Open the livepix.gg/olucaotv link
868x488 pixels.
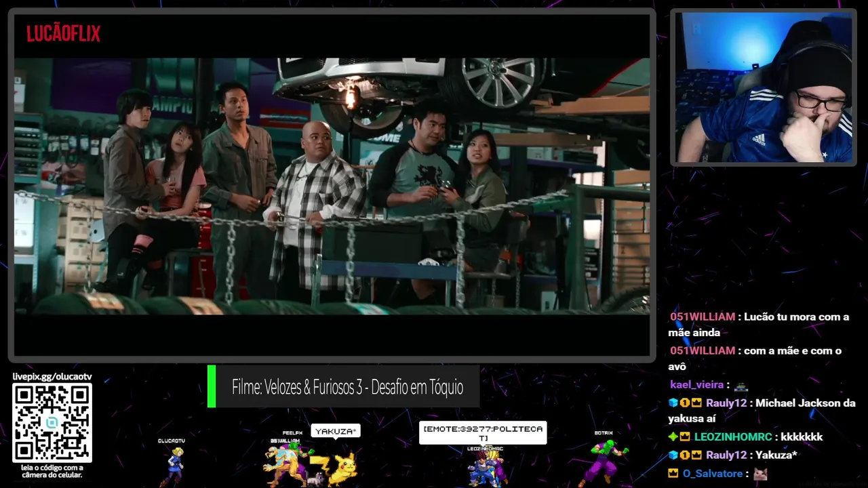pos(52,377)
